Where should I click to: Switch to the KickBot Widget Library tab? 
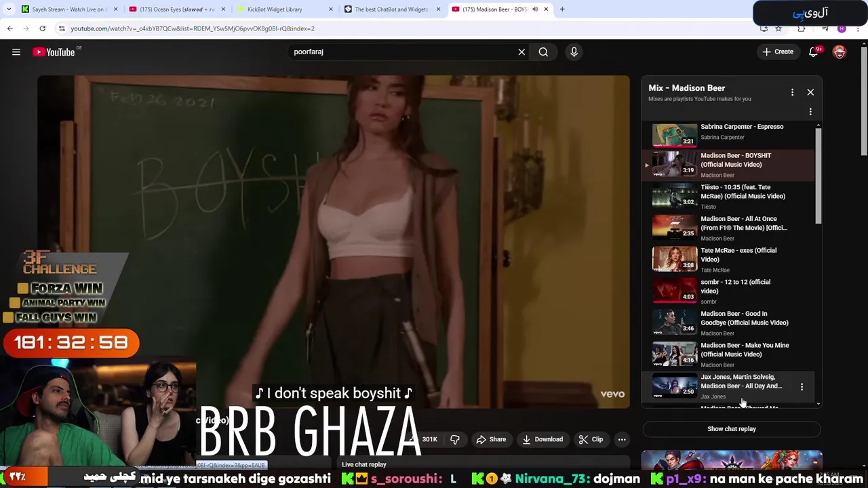283,9
